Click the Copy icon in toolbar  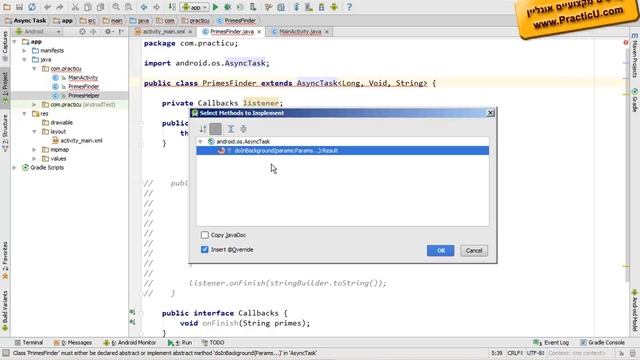coord(88,7)
